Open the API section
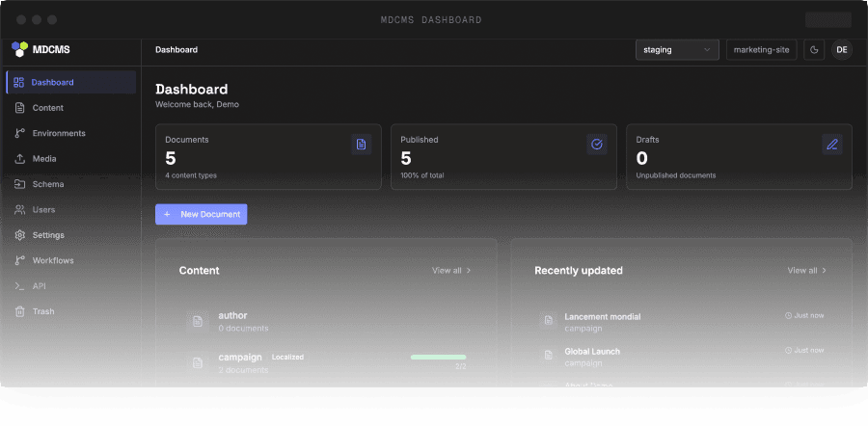868x426 pixels. pos(70,286)
